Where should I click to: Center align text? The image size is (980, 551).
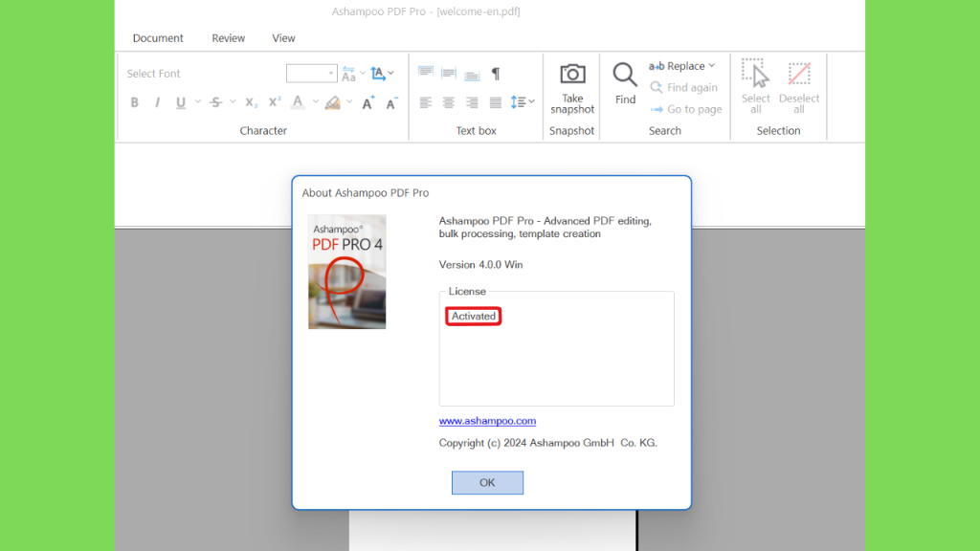pyautogui.click(x=449, y=102)
